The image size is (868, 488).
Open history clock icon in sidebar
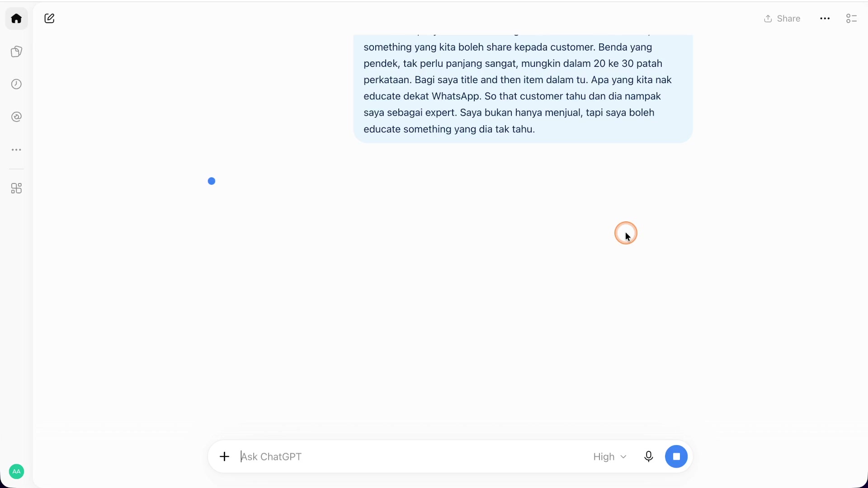click(16, 84)
